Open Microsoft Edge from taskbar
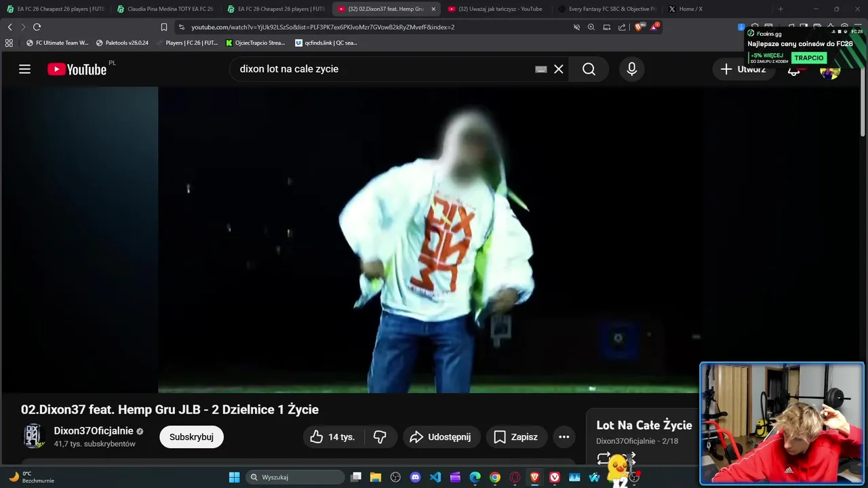This screenshot has width=868, height=488. [475, 477]
